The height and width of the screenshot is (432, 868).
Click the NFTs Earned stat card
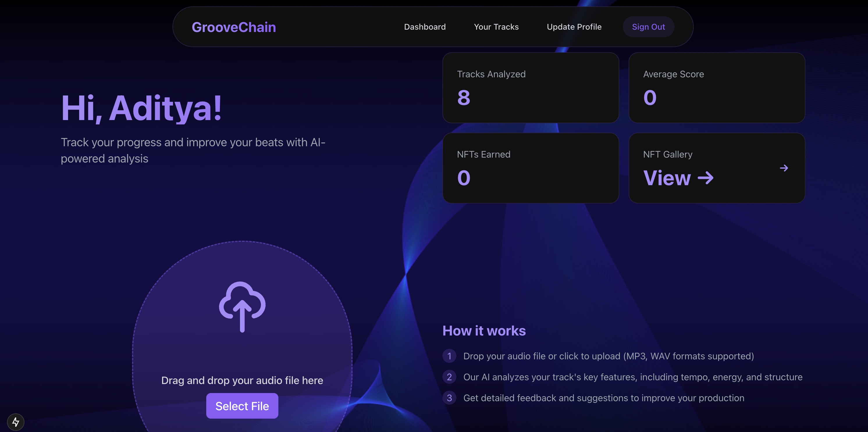530,168
